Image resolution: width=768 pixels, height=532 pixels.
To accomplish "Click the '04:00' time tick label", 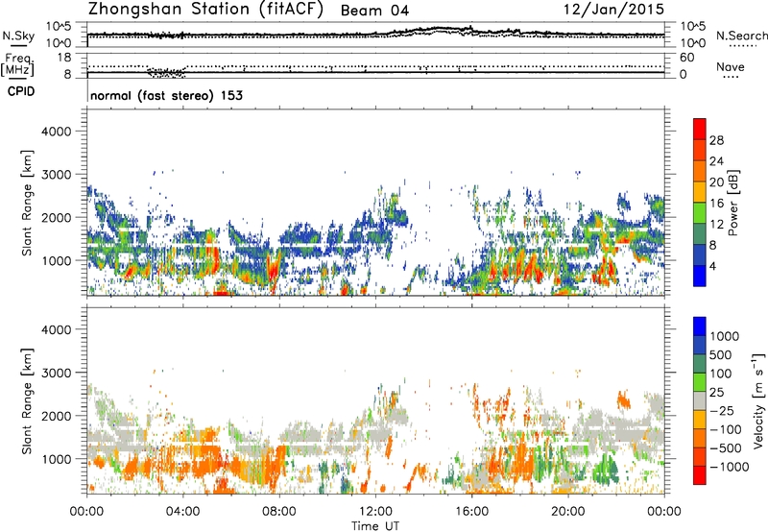I will 182,512.
